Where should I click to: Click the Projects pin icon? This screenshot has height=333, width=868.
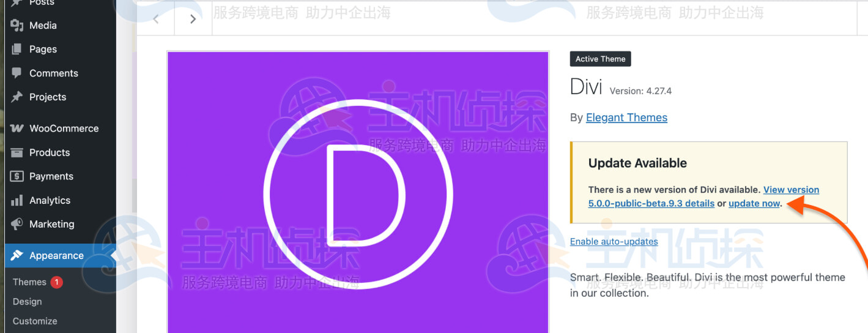(x=17, y=97)
